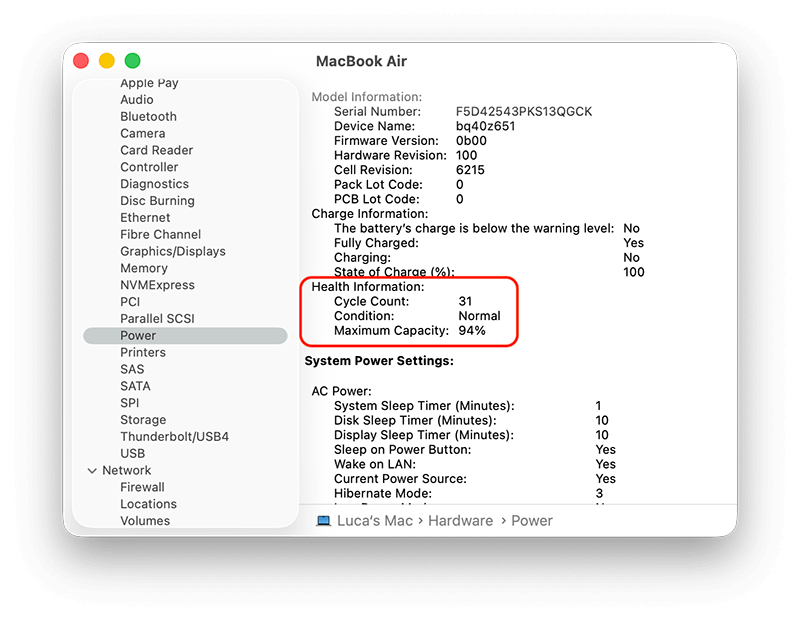800x620 pixels.
Task: Select Memory in the sidebar
Action: (144, 268)
